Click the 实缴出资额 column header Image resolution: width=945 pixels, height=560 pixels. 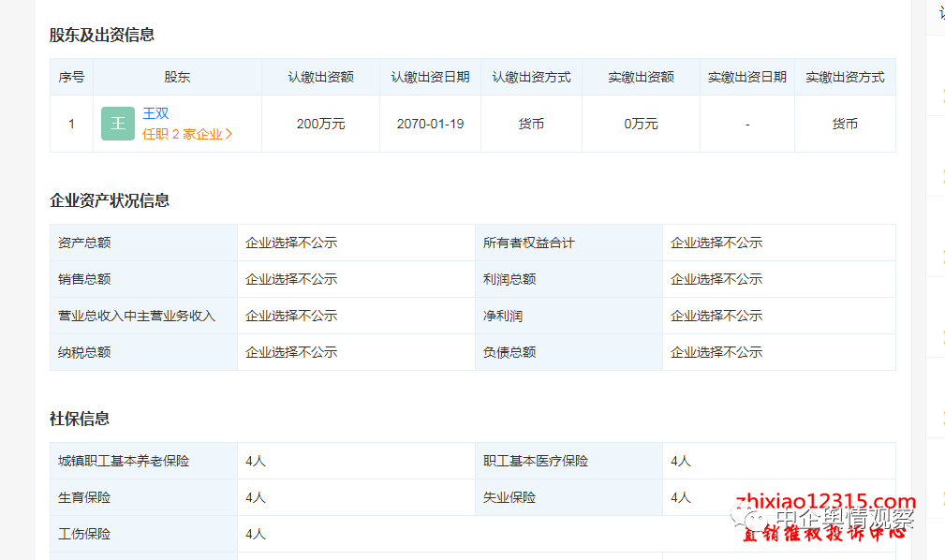(641, 77)
